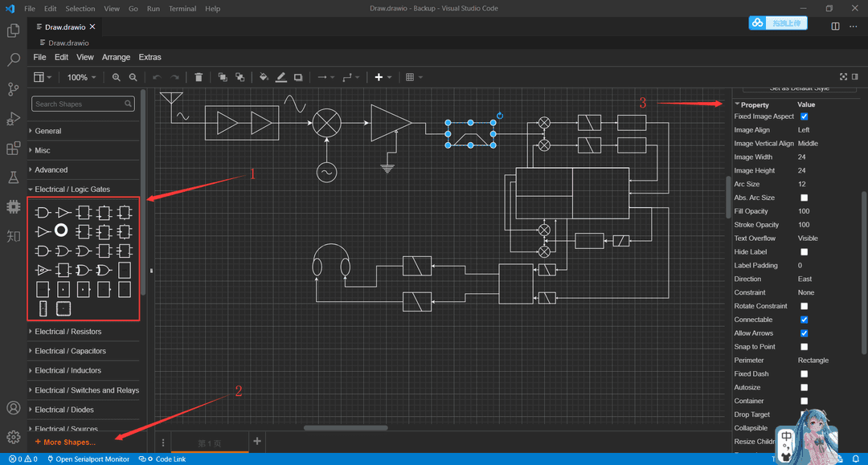Toggle the Shadow tool
This screenshot has width=868, height=465.
click(x=297, y=76)
